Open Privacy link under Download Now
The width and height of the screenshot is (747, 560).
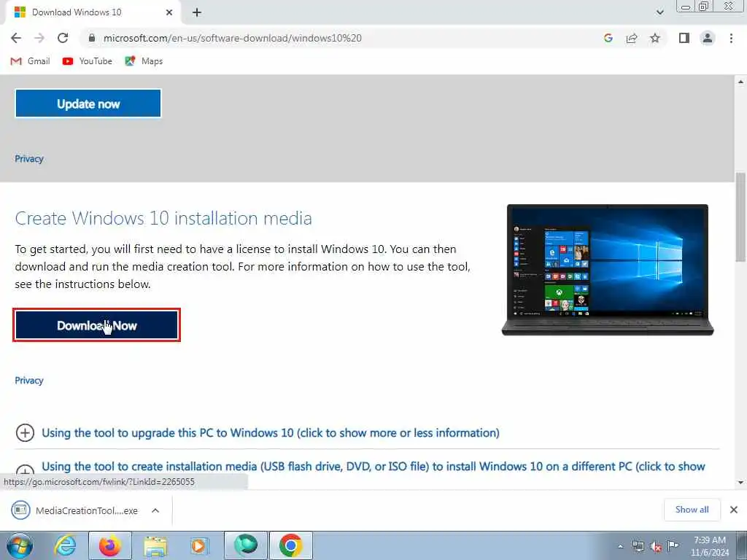click(29, 380)
